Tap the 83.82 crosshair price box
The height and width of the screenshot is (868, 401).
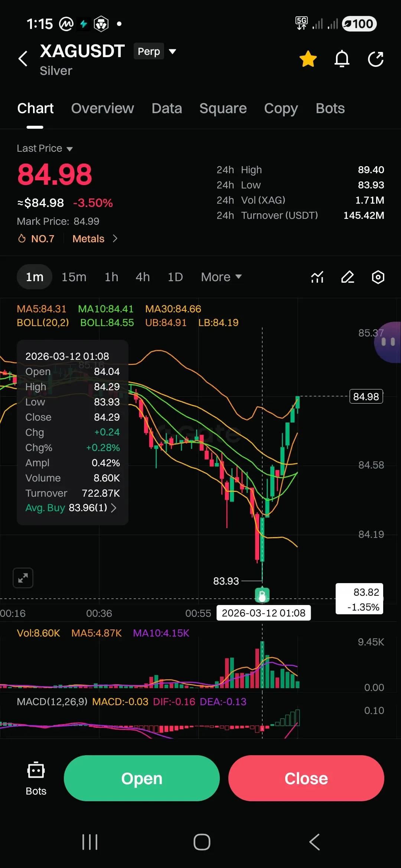(359, 599)
